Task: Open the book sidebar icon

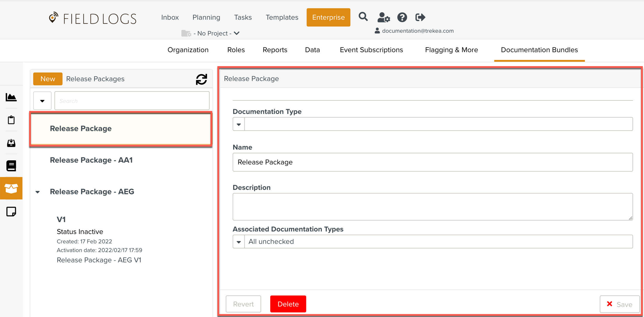Action: (x=11, y=166)
